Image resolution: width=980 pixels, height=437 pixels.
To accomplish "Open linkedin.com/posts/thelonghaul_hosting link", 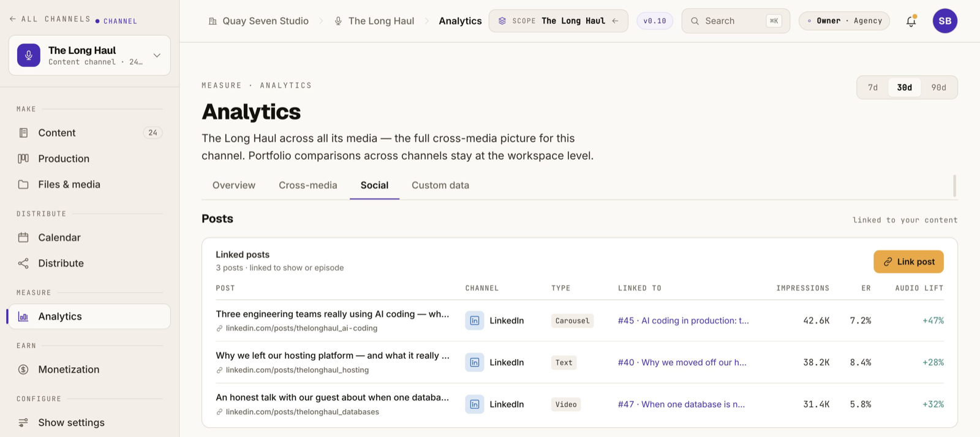I will pyautogui.click(x=297, y=370).
